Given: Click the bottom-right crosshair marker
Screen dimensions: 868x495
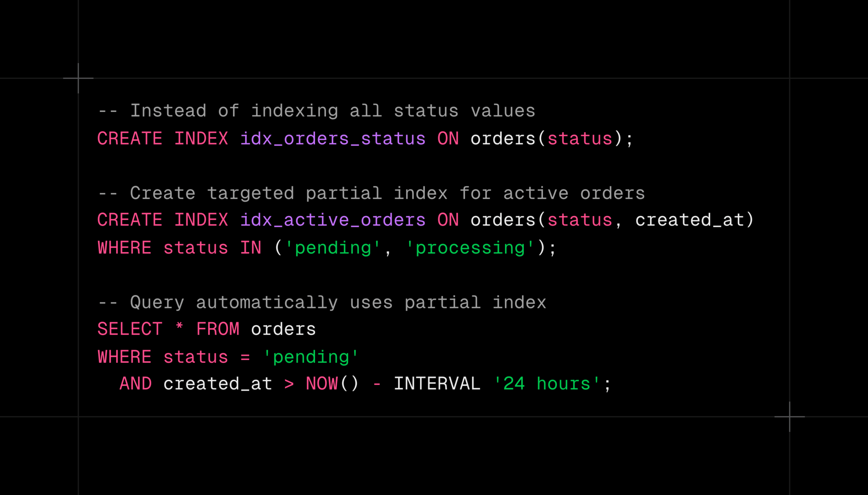Looking at the screenshot, I should (789, 416).
